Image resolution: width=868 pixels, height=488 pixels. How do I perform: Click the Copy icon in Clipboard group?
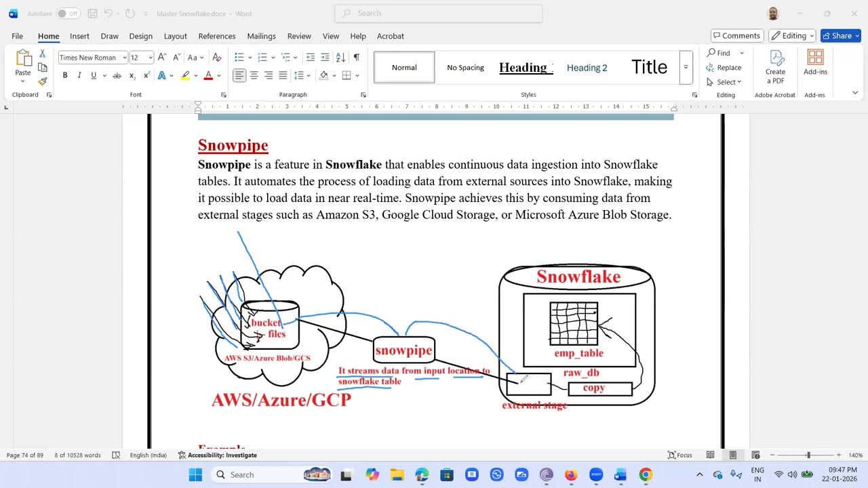click(42, 68)
